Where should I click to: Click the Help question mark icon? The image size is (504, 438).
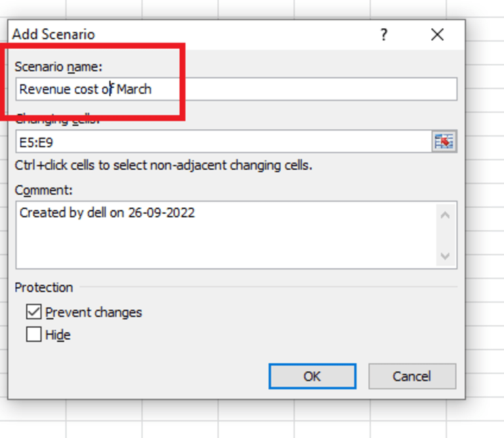[x=384, y=35]
